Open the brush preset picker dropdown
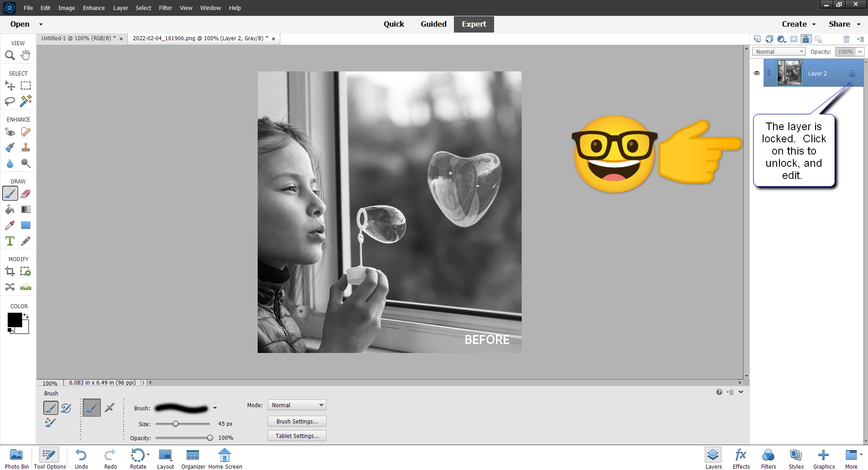Viewport: 868px width, 470px height. coord(215,408)
